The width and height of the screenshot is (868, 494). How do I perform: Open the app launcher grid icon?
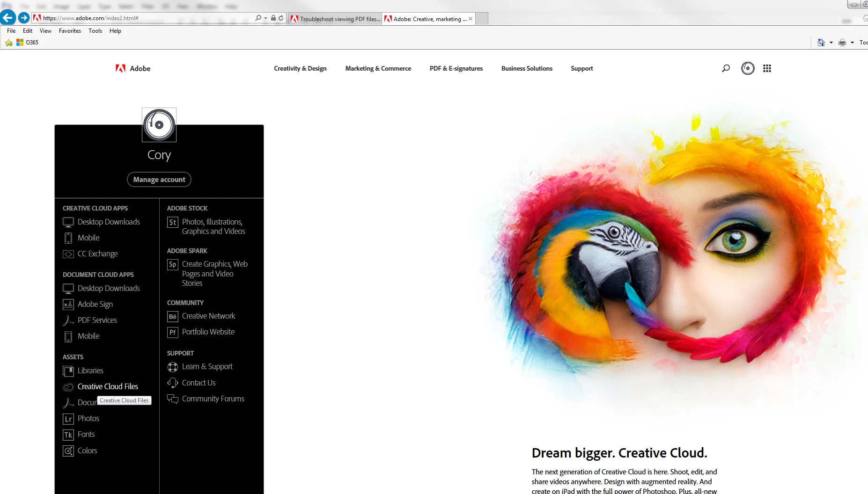[x=767, y=68]
